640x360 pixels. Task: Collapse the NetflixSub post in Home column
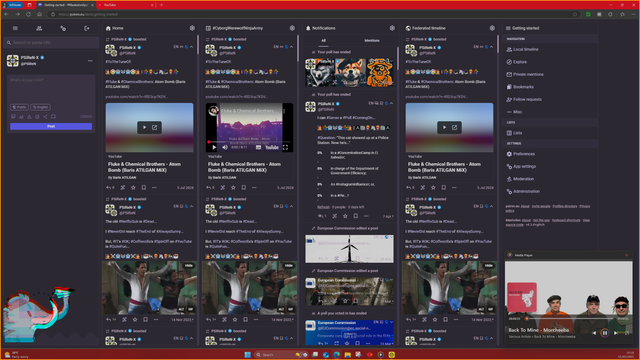191,207
